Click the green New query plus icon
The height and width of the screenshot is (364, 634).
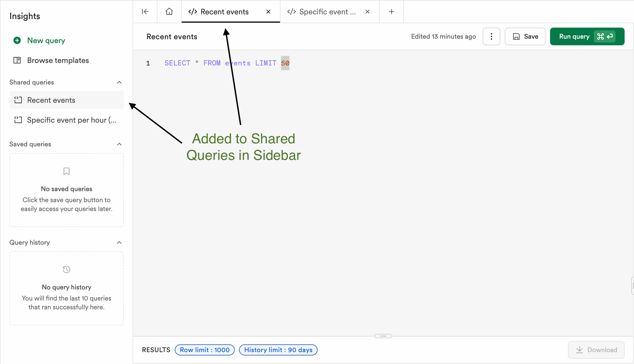tap(17, 40)
